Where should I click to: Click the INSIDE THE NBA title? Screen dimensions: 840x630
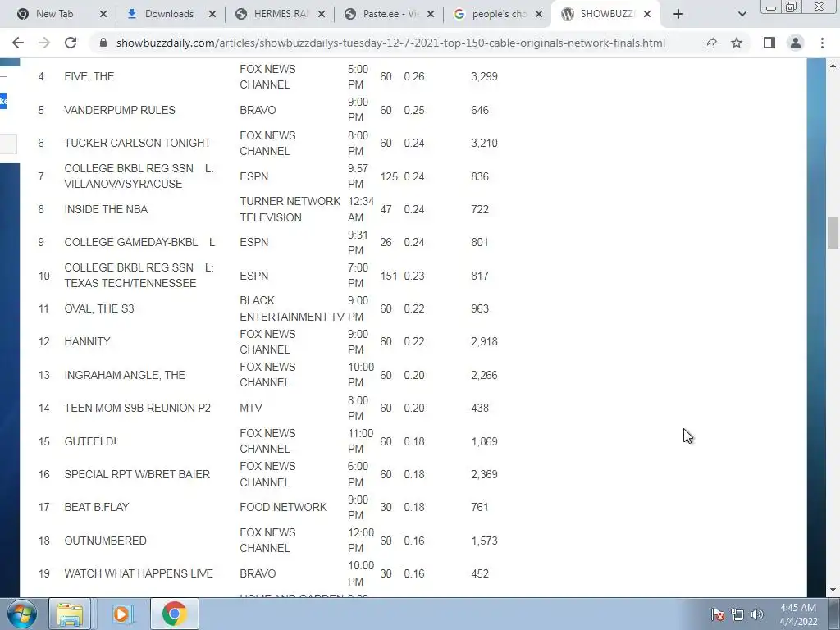click(x=106, y=209)
